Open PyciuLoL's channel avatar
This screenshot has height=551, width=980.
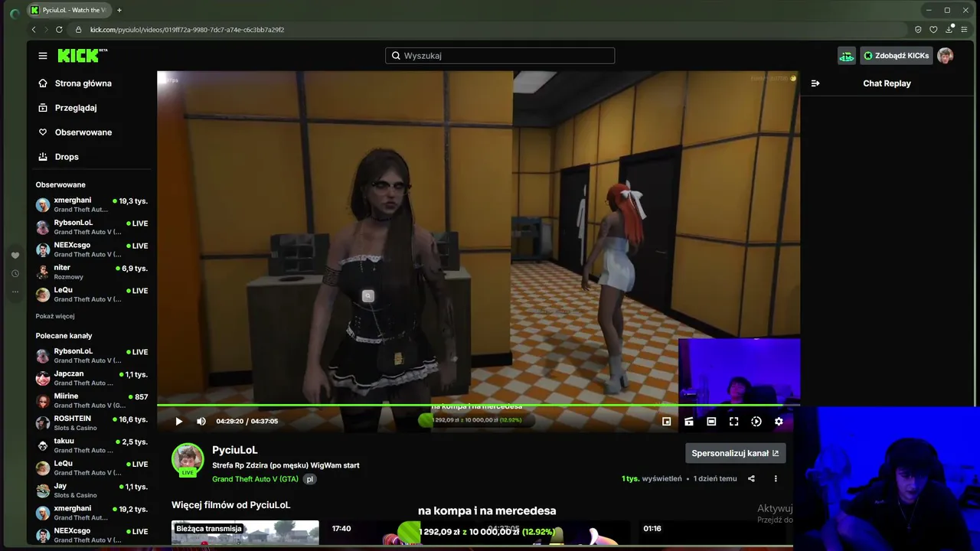click(188, 459)
